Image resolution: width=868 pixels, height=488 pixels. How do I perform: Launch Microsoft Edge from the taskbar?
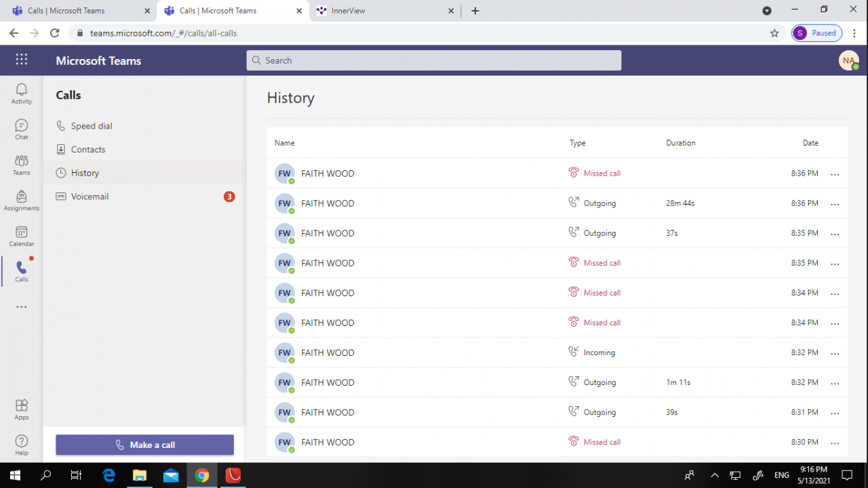(x=108, y=475)
